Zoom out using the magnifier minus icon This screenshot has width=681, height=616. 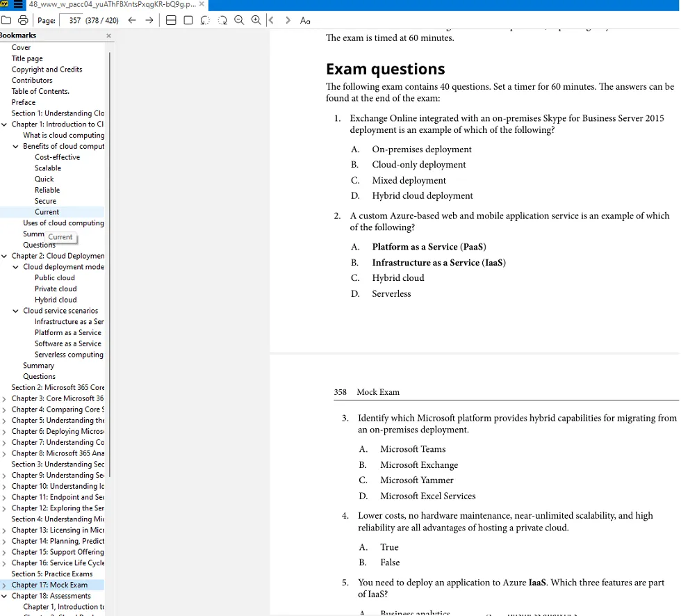(239, 20)
